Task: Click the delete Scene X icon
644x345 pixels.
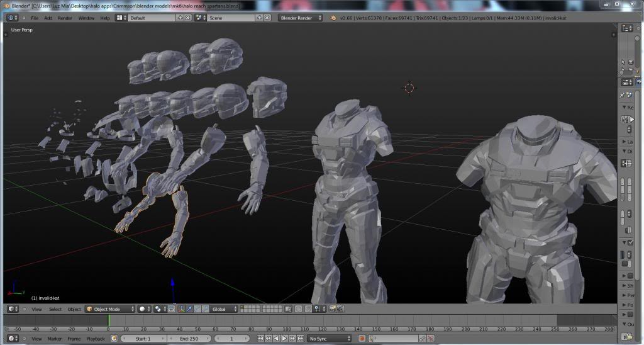Action: click(267, 18)
